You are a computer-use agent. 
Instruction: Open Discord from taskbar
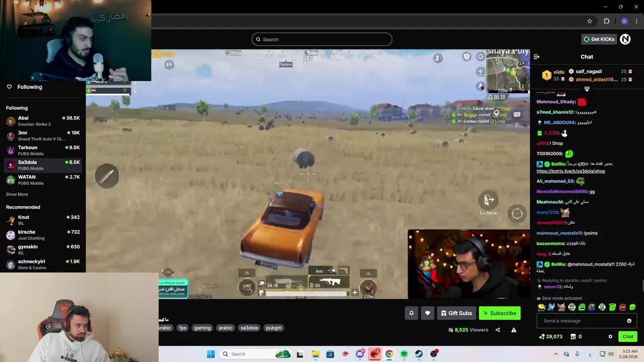pos(360,354)
